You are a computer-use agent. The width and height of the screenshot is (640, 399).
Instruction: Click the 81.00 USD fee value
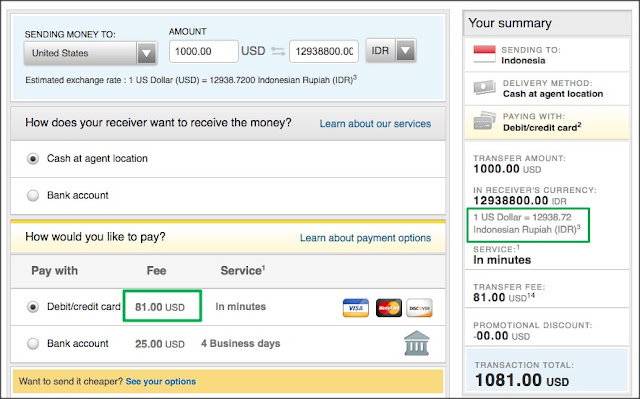[160, 307]
